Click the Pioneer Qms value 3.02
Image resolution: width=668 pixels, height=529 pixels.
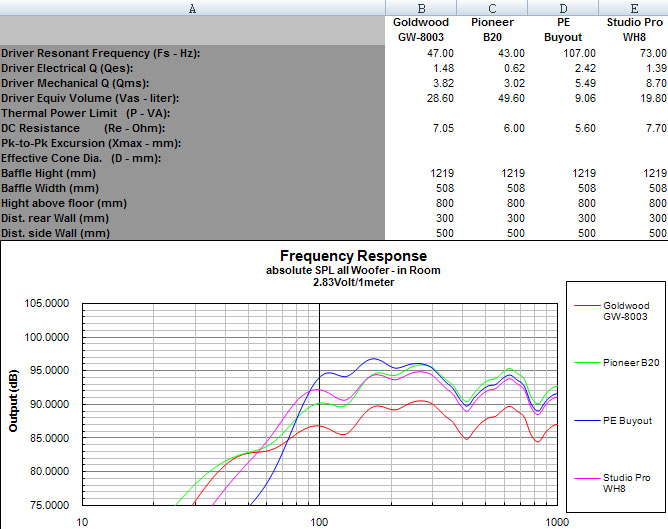[514, 83]
